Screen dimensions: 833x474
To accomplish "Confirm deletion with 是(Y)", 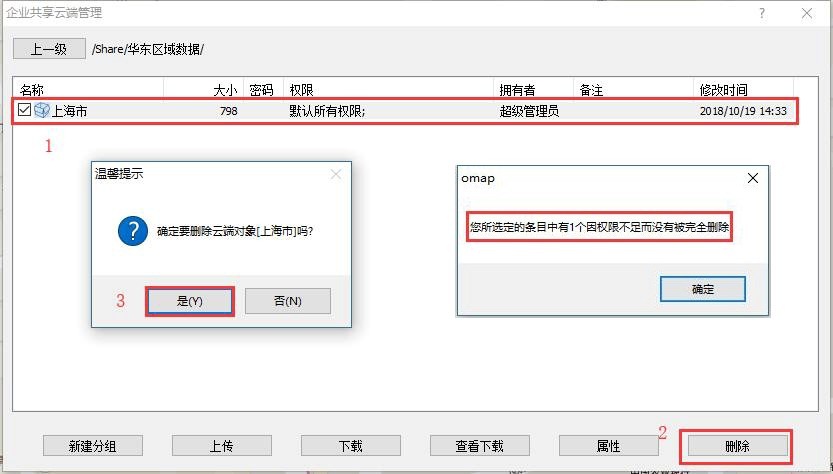I will pos(190,301).
